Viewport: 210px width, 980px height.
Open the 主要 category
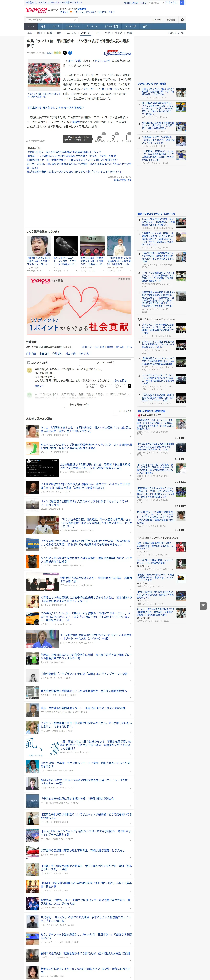[30, 33]
